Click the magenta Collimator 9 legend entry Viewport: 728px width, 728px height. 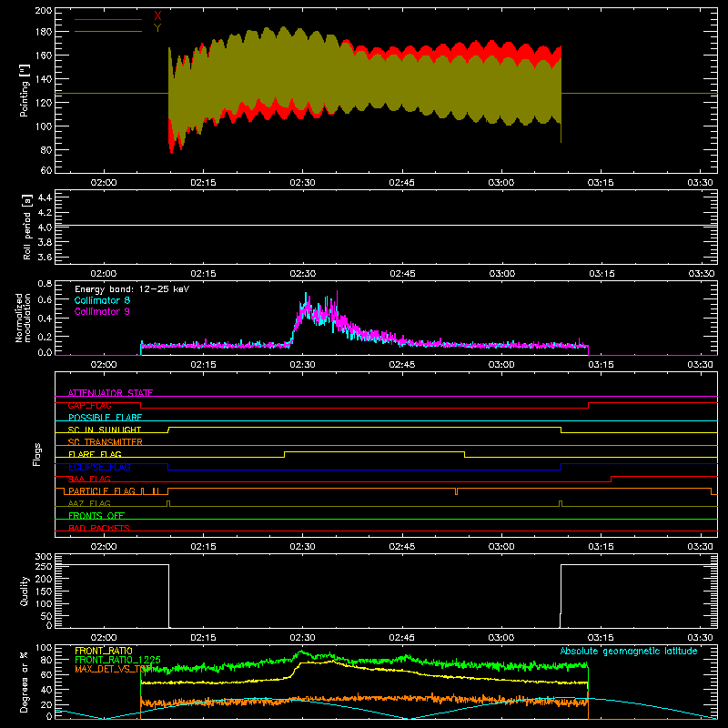point(102,311)
